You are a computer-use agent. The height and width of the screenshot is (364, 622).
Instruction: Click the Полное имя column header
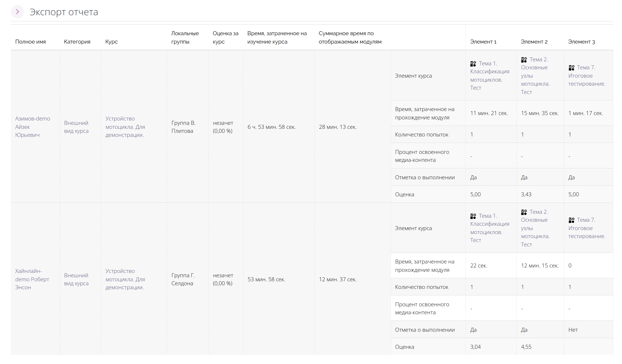click(x=31, y=42)
